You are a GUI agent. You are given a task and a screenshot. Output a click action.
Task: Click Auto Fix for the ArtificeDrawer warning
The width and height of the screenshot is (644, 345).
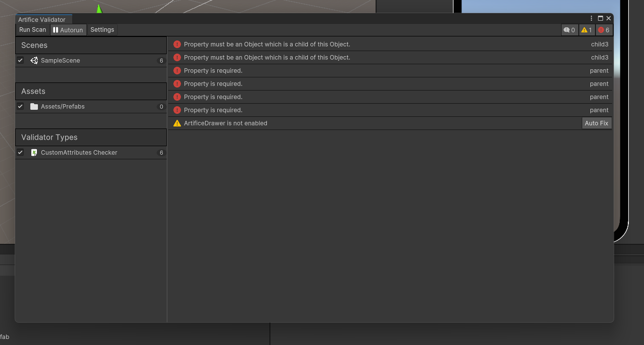(x=596, y=123)
